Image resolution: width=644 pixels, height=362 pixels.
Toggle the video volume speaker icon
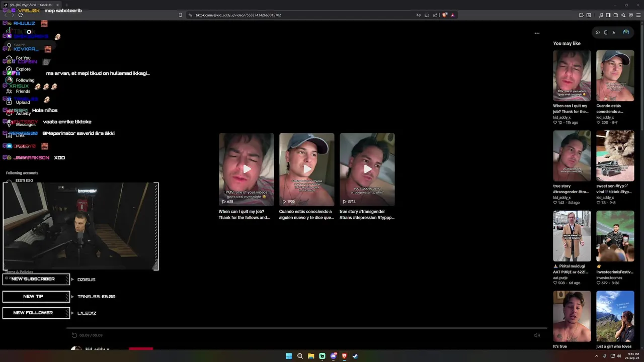(537, 335)
